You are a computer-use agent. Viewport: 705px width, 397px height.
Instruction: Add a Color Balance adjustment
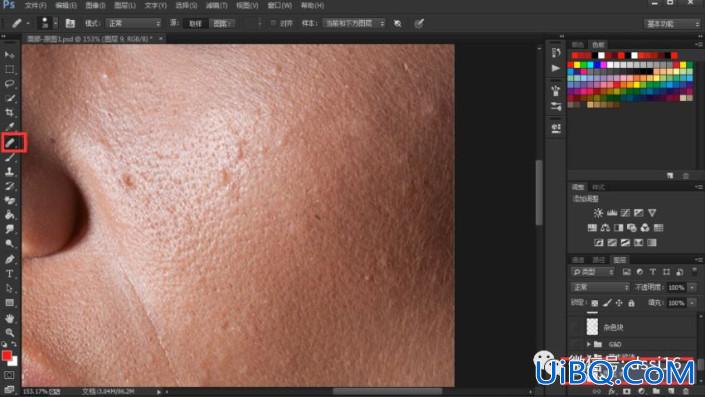coord(605,228)
